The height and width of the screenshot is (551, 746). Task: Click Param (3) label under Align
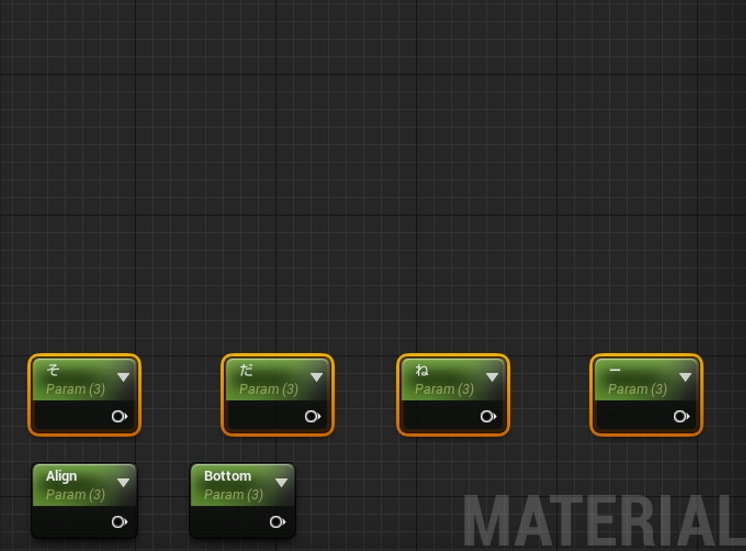75,495
